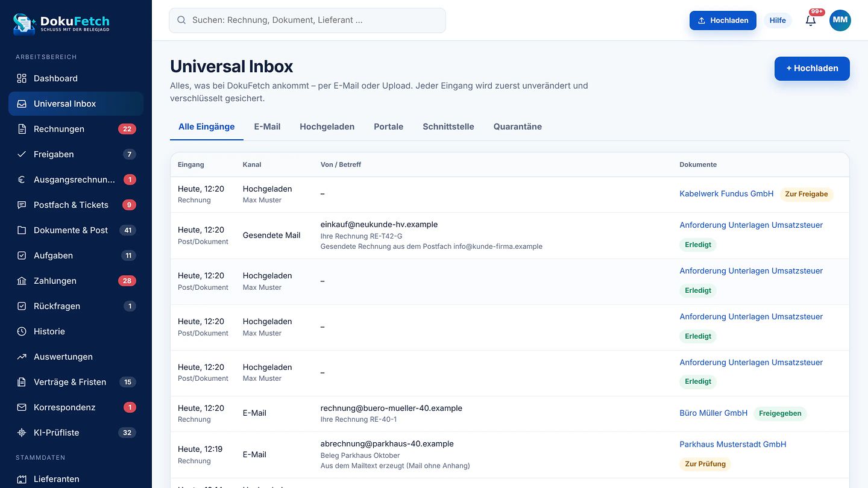This screenshot has height=488, width=868.
Task: Select sender einkauf@neukunde-hv.example
Action: pos(379,224)
